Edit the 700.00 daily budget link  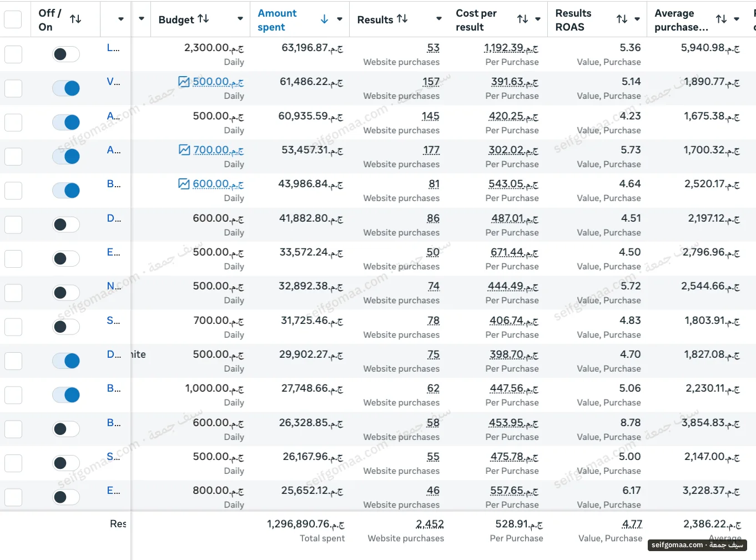coord(218,150)
